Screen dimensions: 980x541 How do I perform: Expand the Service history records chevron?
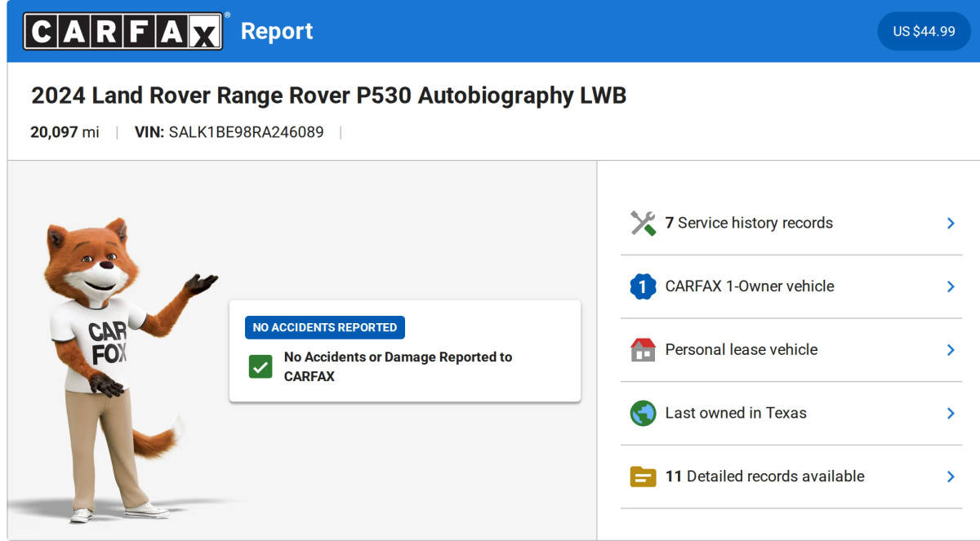coord(951,223)
